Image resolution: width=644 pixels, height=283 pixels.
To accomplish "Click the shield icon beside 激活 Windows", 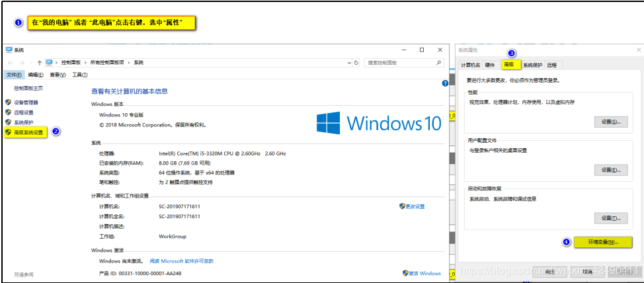I will pos(405,273).
